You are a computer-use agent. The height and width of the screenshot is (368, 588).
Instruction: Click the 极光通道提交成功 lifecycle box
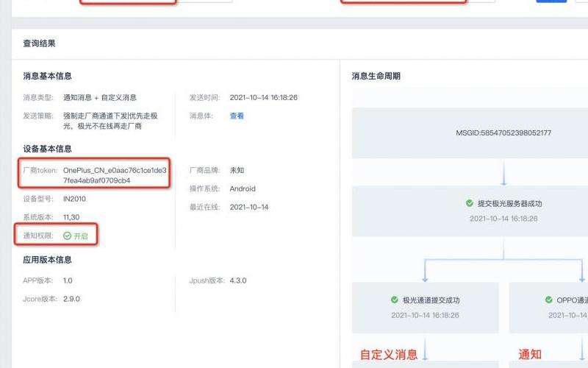425,308
